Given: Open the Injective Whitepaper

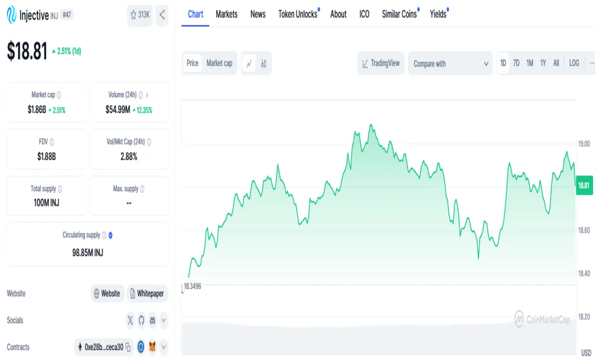Looking at the screenshot, I should click(x=147, y=294).
